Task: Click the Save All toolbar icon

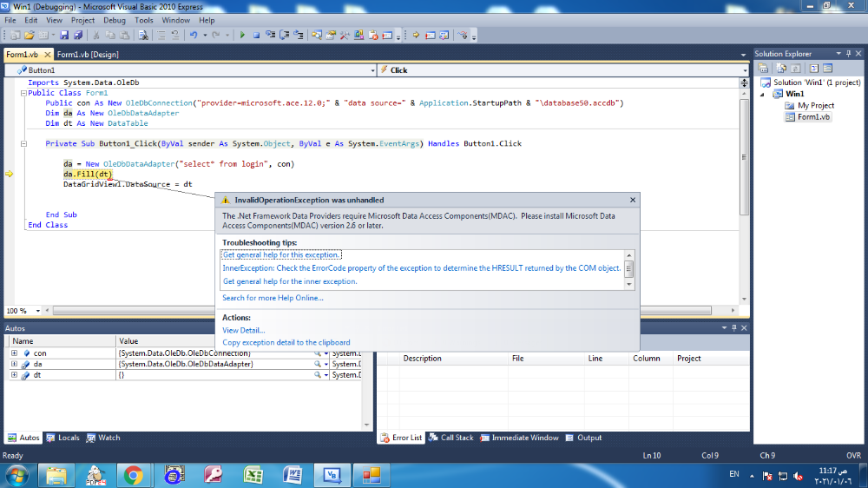Action: tap(78, 36)
